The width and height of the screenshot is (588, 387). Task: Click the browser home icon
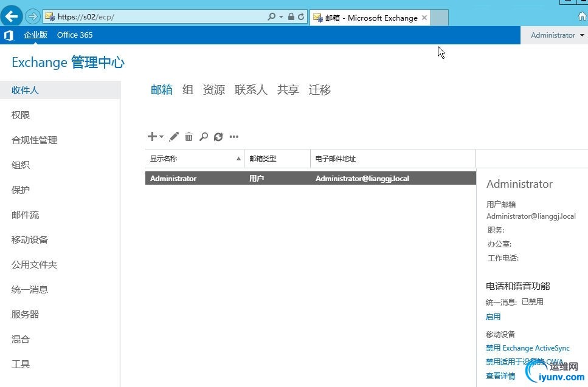(x=582, y=16)
